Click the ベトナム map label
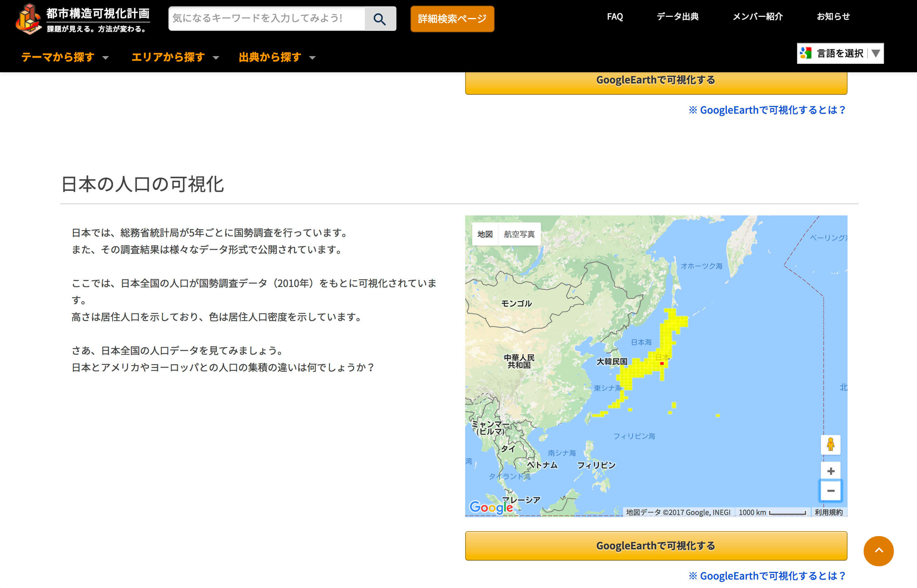Image resolution: width=917 pixels, height=588 pixels. (x=542, y=465)
